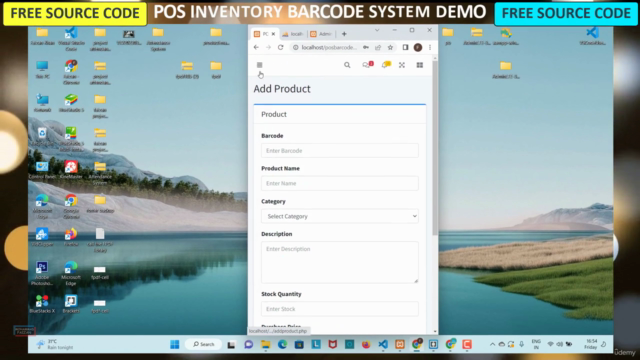
Task: Go back in the browser
Action: click(256, 47)
